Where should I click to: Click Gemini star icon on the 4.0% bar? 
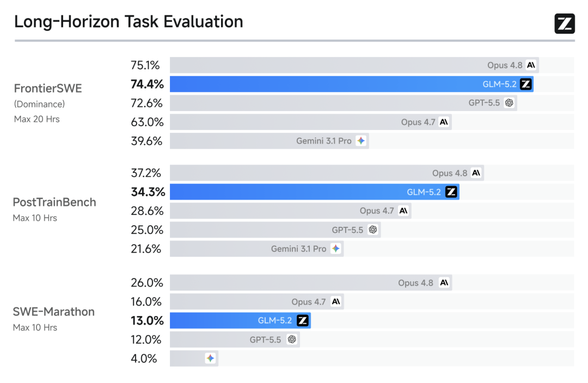pos(210,359)
